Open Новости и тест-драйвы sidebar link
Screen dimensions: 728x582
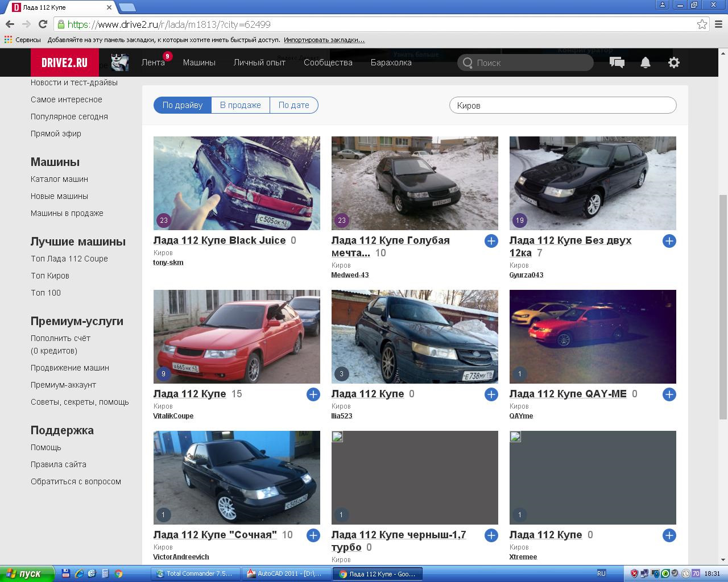pos(74,82)
